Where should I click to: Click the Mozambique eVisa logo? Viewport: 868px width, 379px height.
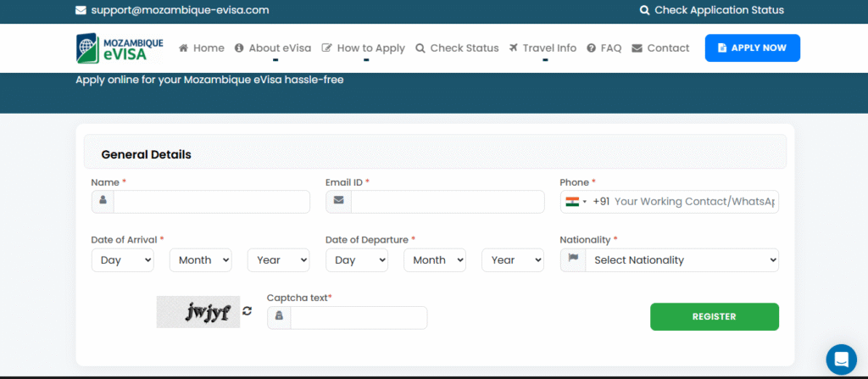pyautogui.click(x=120, y=47)
